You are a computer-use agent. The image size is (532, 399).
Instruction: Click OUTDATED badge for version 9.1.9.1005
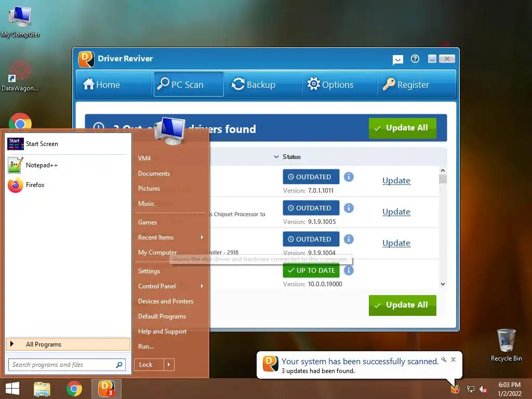311,208
